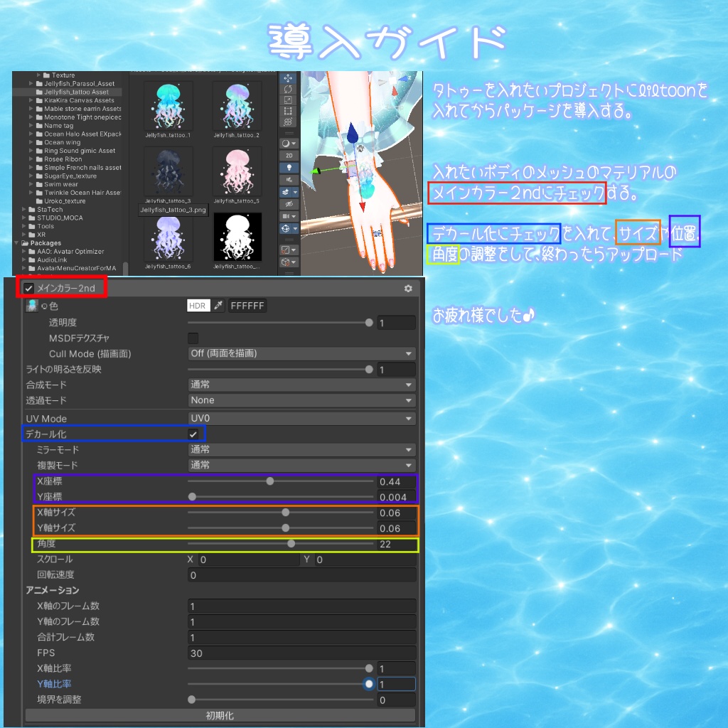The image size is (728, 728).
Task: Select the Scale tool in scene toolbar
Action: [x=288, y=100]
